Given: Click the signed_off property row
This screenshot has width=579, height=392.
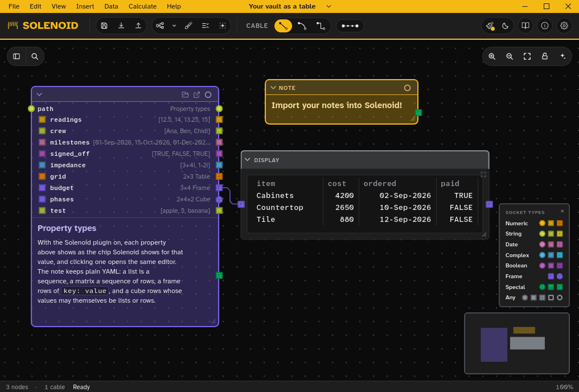Looking at the screenshot, I should click(125, 154).
